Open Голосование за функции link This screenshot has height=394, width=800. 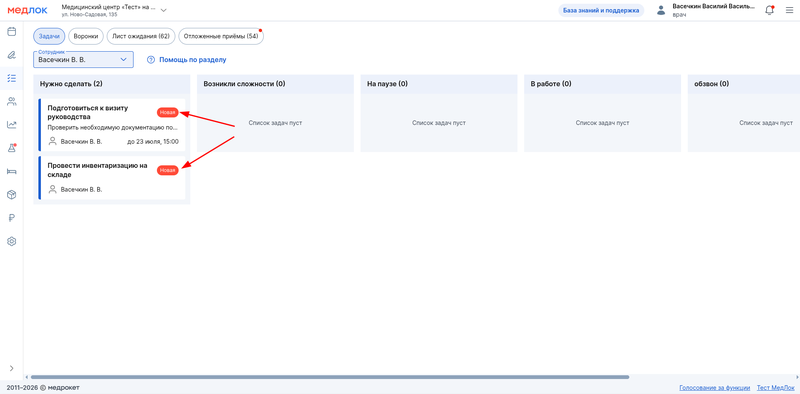point(715,387)
